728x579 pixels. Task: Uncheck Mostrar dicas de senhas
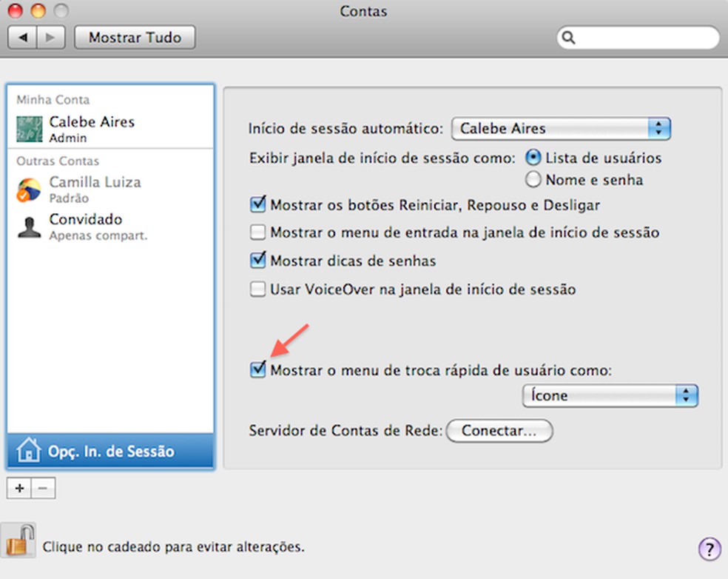pyautogui.click(x=258, y=260)
